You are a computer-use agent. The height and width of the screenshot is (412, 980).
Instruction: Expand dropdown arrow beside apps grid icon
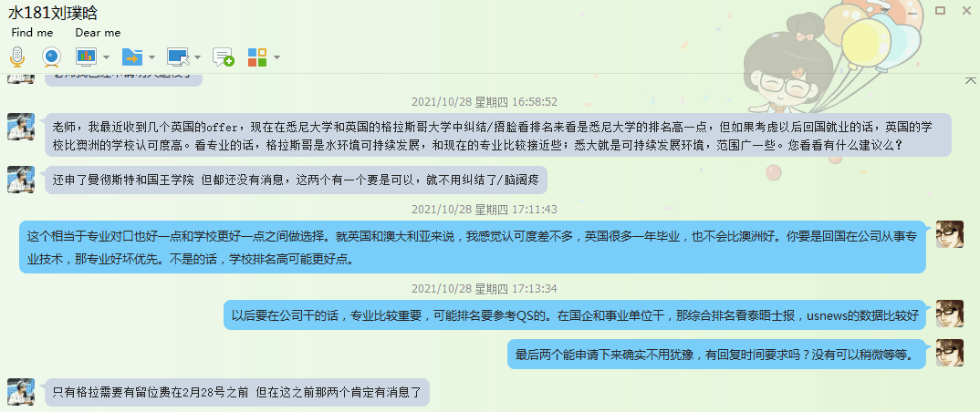[276, 57]
